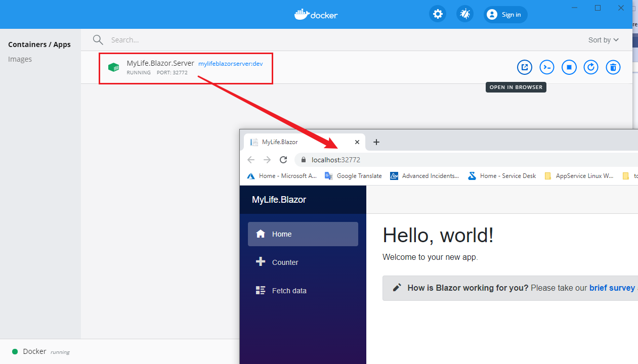The image size is (638, 364).
Task: Click the brief survey link
Action: (x=612, y=288)
